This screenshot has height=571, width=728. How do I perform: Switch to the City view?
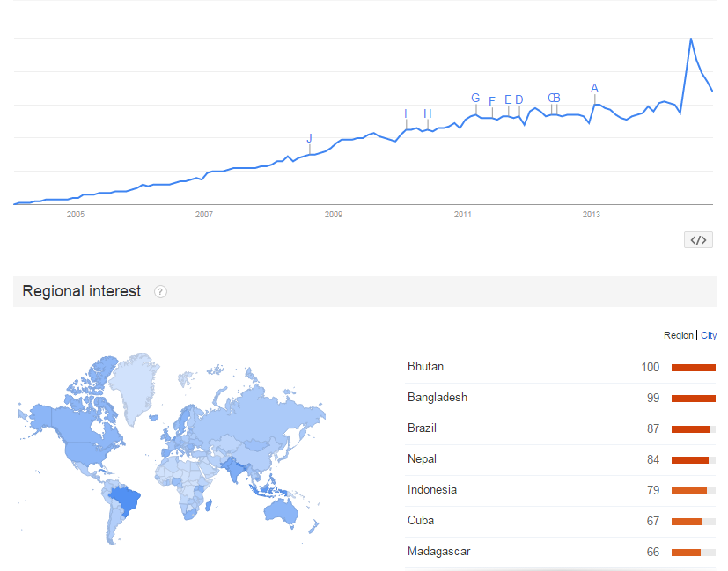click(709, 335)
